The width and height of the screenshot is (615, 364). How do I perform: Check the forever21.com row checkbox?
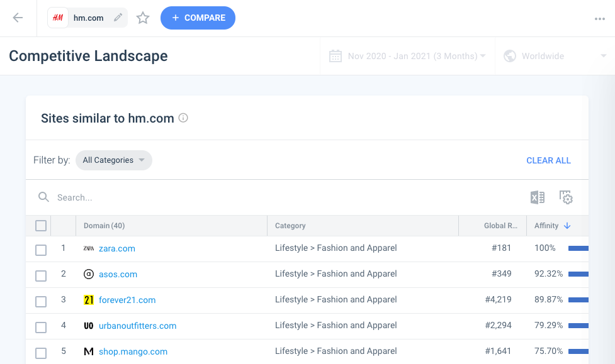pyautogui.click(x=41, y=302)
